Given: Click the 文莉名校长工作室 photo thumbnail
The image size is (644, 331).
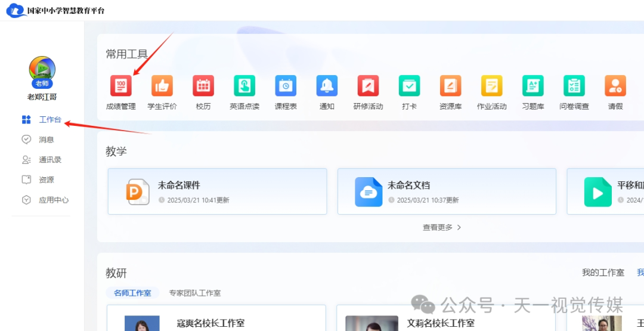Looking at the screenshot, I should click(x=371, y=323).
